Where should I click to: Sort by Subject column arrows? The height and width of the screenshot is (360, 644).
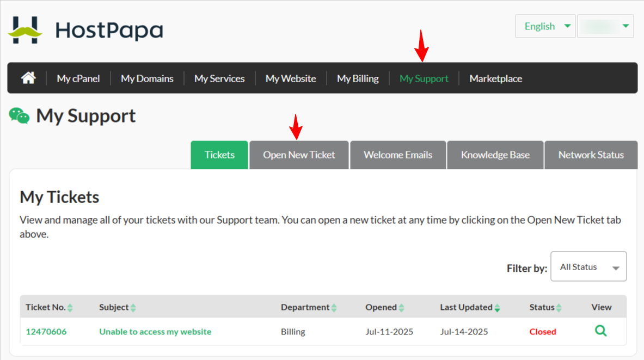[x=133, y=308]
